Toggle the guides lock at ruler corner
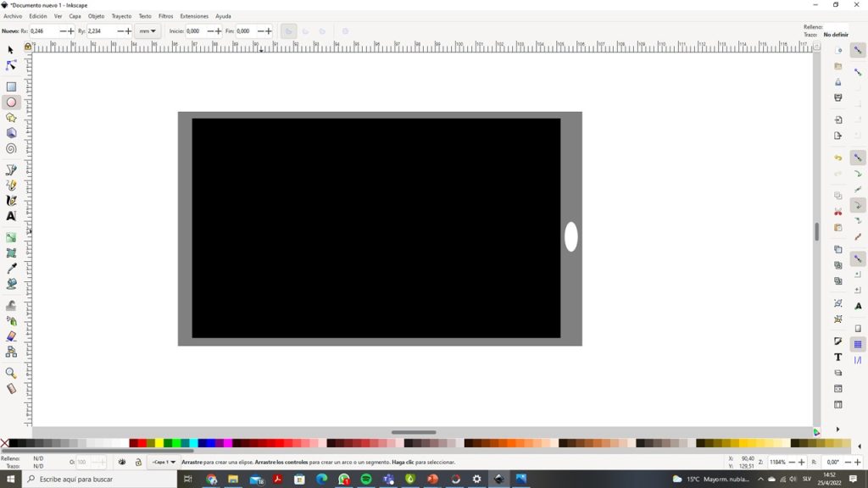Screen dimensions: 868x488 click(28, 47)
